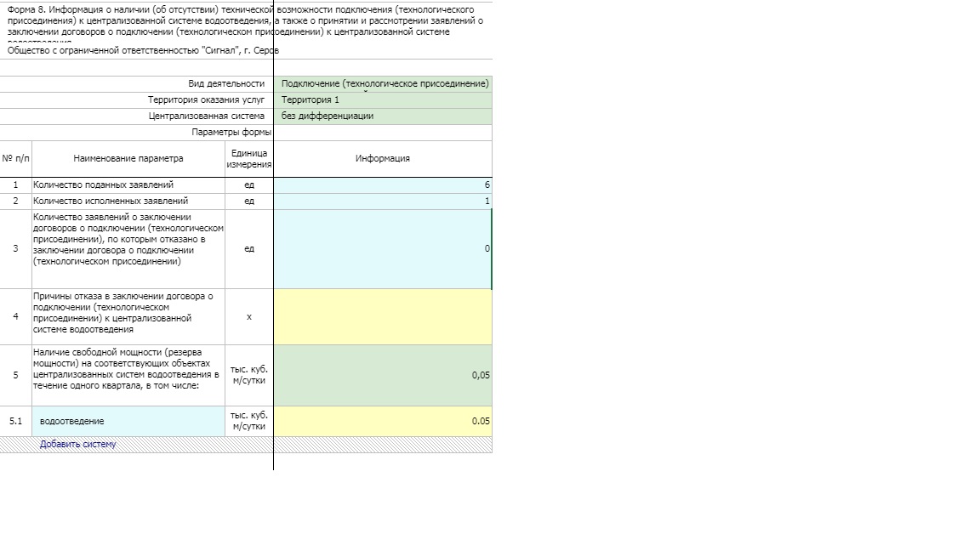
Task: Select the 'без дифференциации' cell
Action: pyautogui.click(x=383, y=116)
